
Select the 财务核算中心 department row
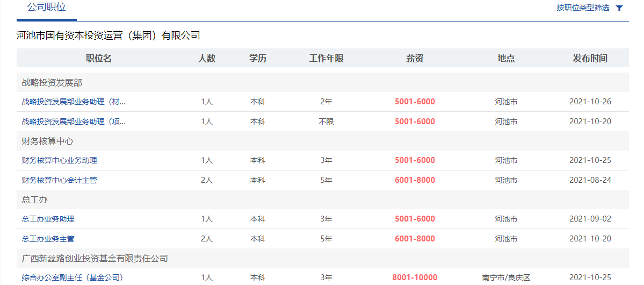click(x=322, y=141)
